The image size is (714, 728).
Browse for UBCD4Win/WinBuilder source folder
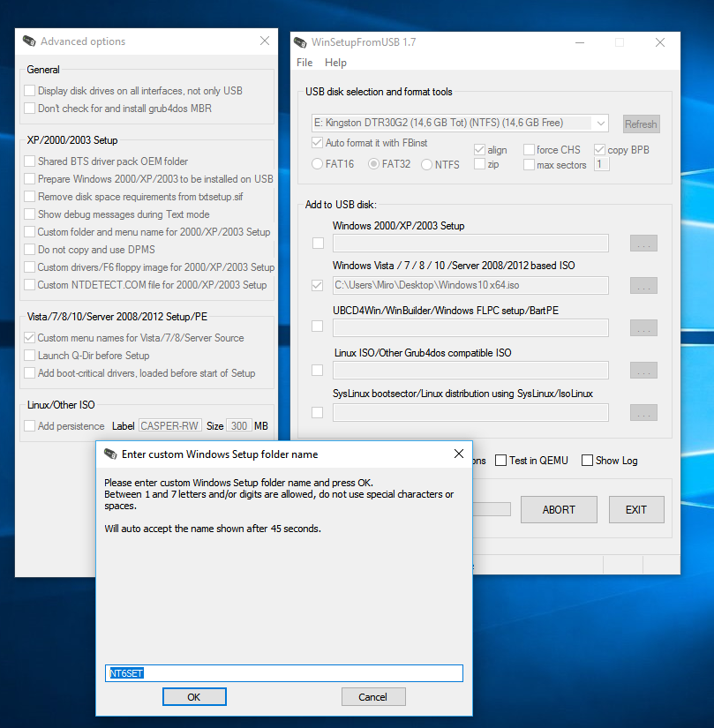[x=643, y=327]
